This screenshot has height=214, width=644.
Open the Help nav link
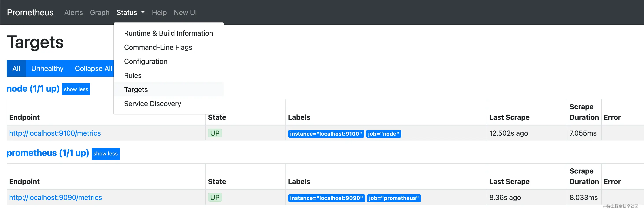point(159,13)
